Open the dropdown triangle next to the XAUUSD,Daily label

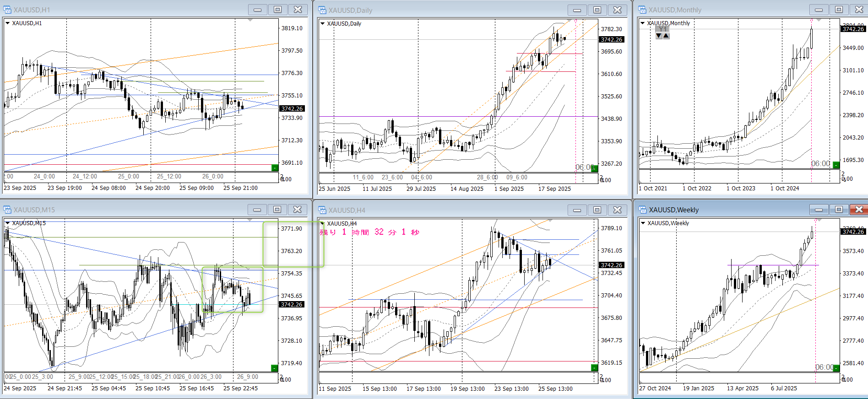[322, 23]
